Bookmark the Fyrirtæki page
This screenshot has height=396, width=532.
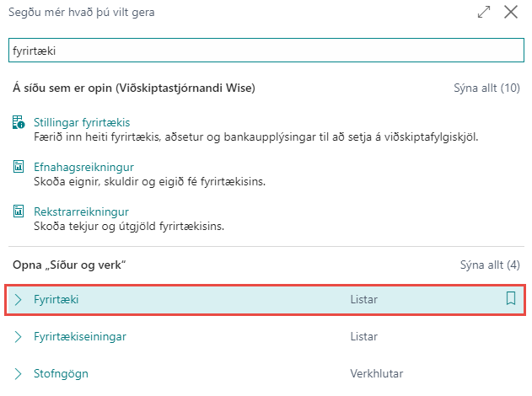pyautogui.click(x=510, y=299)
